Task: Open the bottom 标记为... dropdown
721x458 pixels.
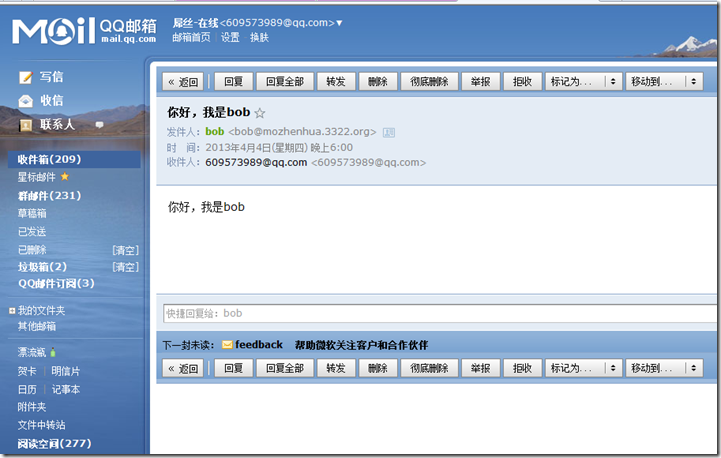Action: coord(584,368)
